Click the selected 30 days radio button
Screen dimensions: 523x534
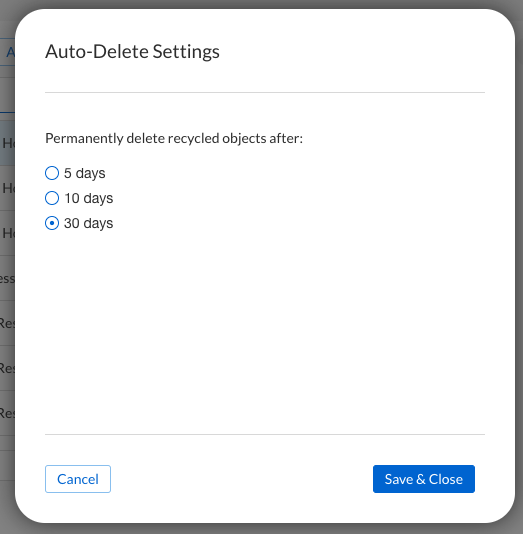point(52,223)
